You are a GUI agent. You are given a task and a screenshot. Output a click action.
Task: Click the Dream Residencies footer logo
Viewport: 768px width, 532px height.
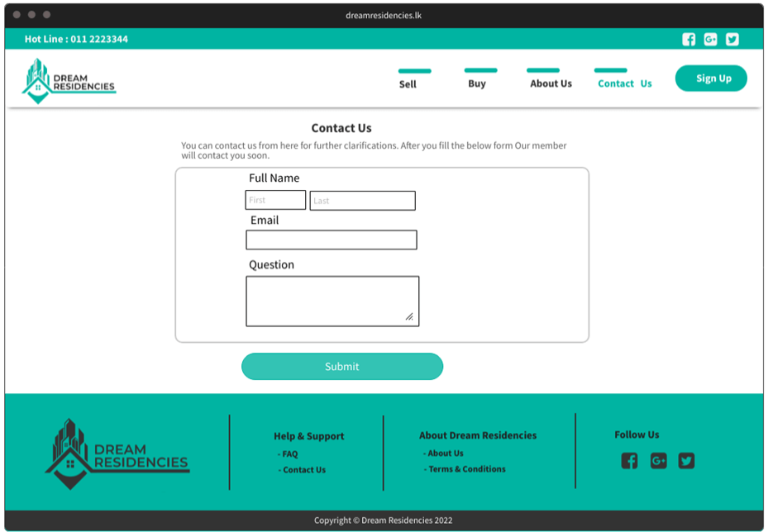(117, 454)
